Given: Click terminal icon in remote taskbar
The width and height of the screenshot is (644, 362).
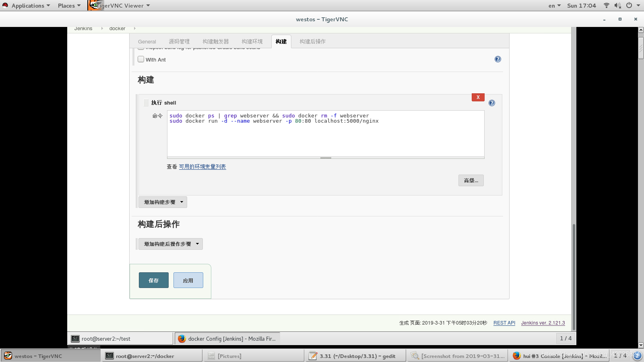Looking at the screenshot, I should 75,339.
